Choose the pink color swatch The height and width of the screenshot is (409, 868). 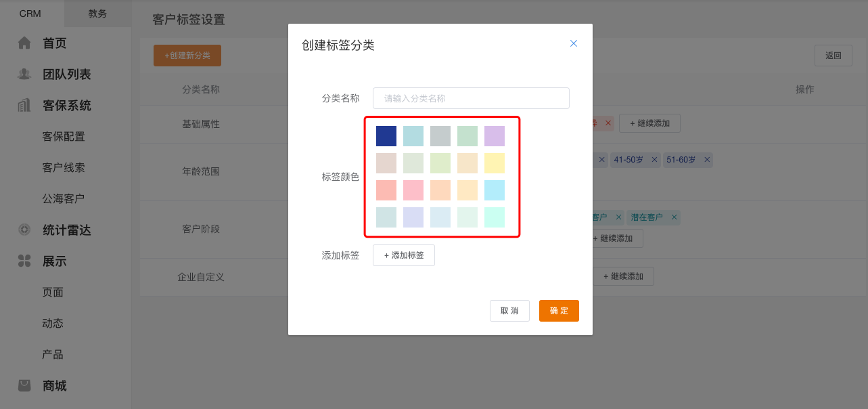[x=413, y=190]
